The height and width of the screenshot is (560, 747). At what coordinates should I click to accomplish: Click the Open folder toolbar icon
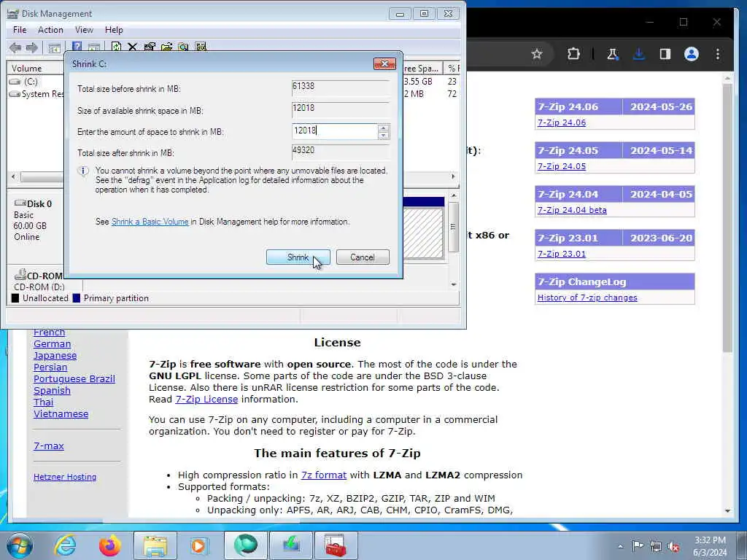(x=167, y=47)
